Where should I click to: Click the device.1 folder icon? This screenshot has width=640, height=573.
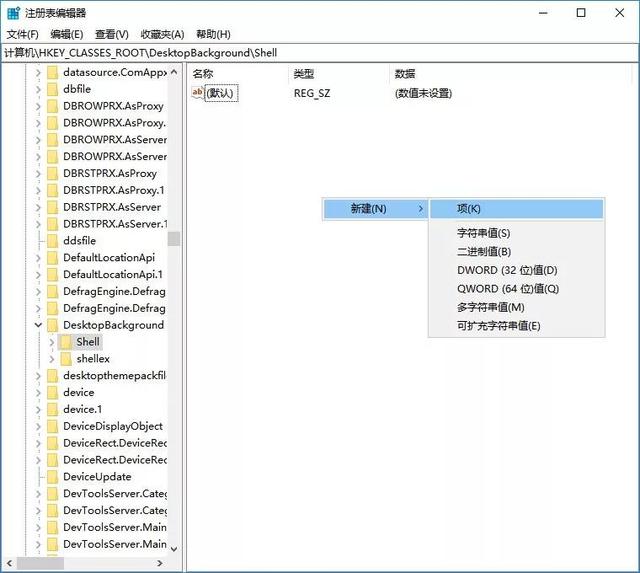53,409
